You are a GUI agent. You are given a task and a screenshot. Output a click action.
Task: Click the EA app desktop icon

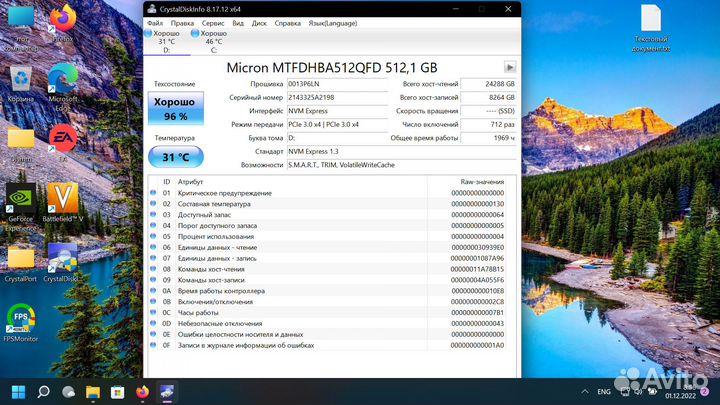pyautogui.click(x=63, y=143)
